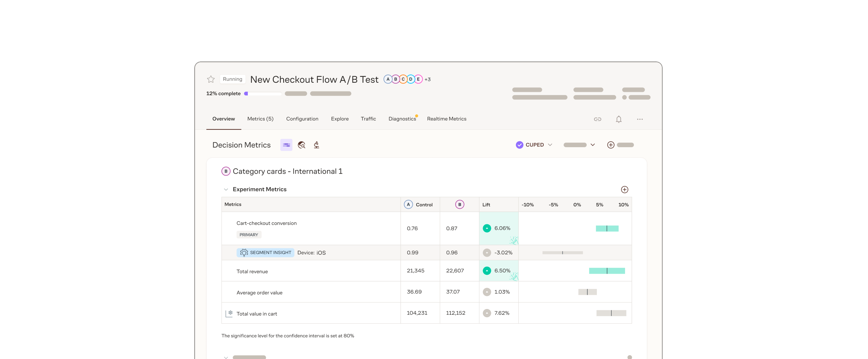Open the CUPED dropdown arrow
The image size is (868, 359).
click(x=550, y=145)
